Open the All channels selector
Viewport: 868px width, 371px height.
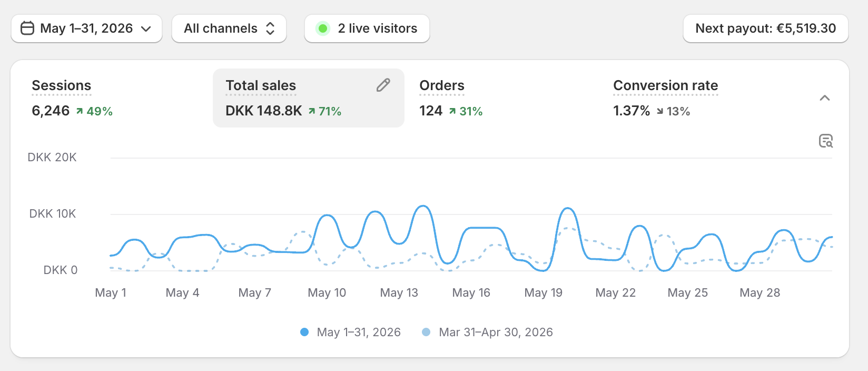229,28
